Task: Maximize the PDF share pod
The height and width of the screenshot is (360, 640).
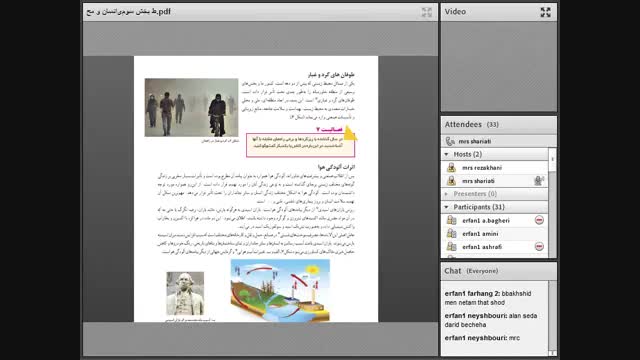Action: (427, 12)
